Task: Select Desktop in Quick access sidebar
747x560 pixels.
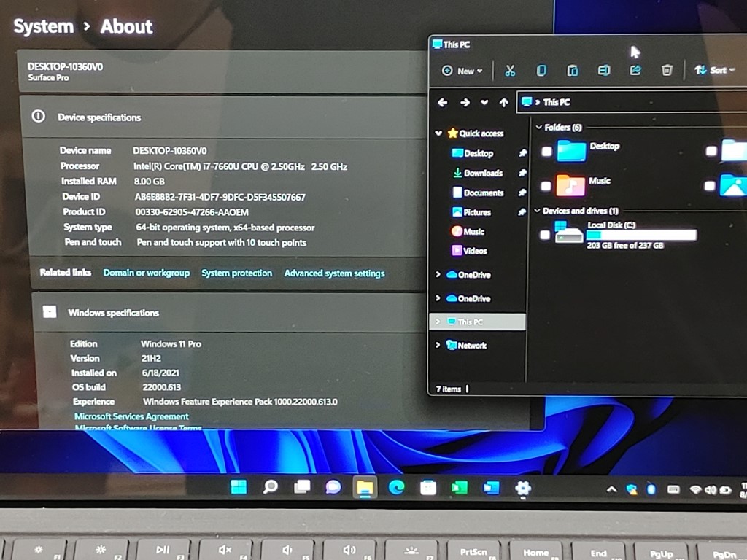Action: [x=479, y=153]
